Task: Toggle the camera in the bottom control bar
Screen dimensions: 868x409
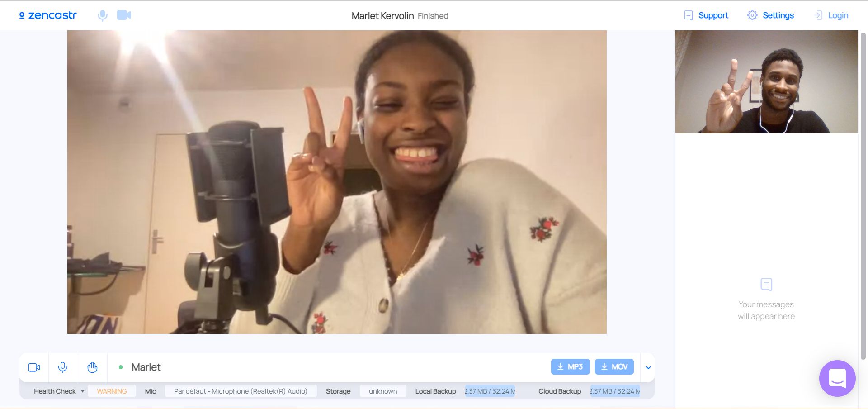Action: click(34, 367)
